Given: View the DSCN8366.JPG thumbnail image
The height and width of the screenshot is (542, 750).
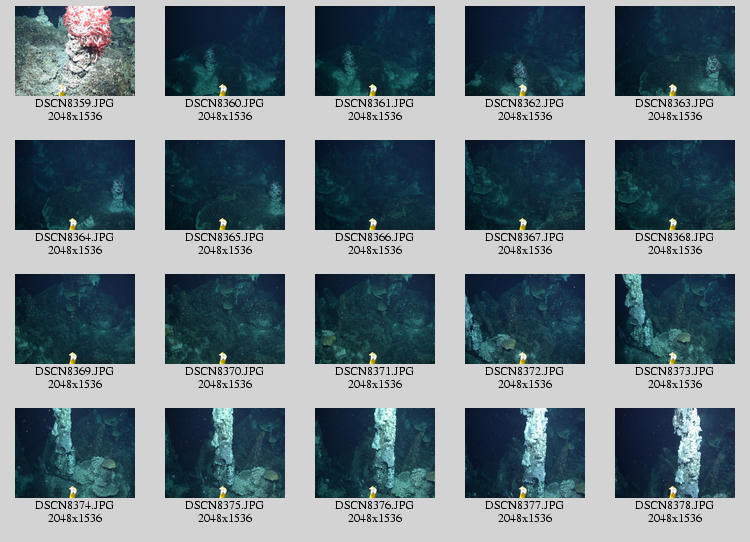Looking at the screenshot, I should [375, 185].
